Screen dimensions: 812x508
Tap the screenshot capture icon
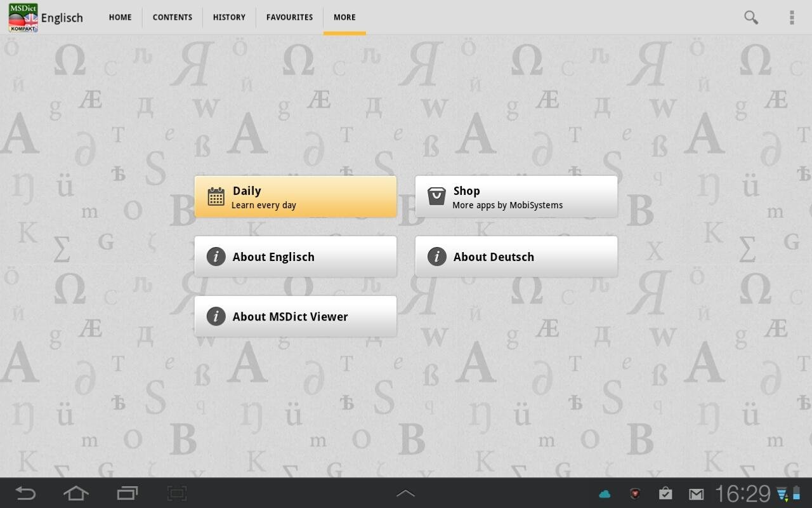177,493
